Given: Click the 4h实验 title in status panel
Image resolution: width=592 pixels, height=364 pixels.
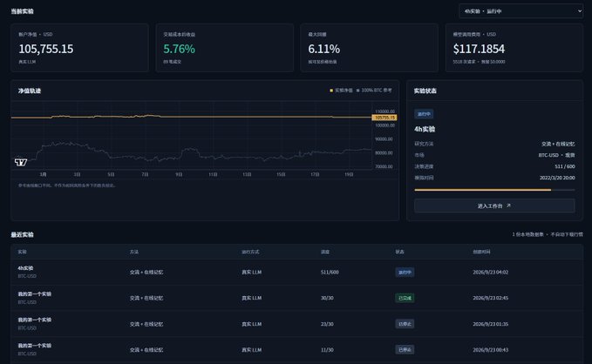Looking at the screenshot, I should click(x=425, y=130).
